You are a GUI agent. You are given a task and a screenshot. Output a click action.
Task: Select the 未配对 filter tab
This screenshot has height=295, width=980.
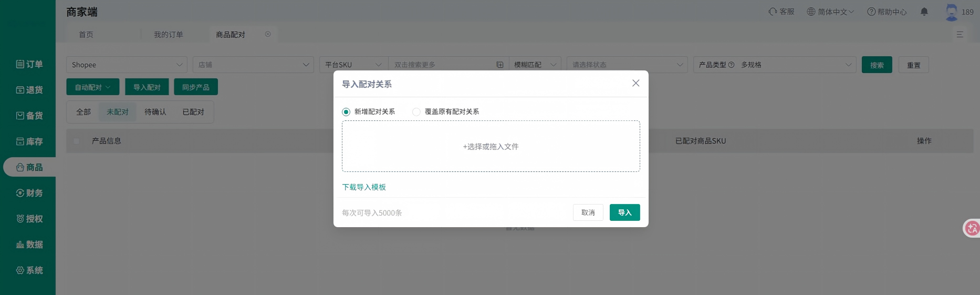point(118,112)
